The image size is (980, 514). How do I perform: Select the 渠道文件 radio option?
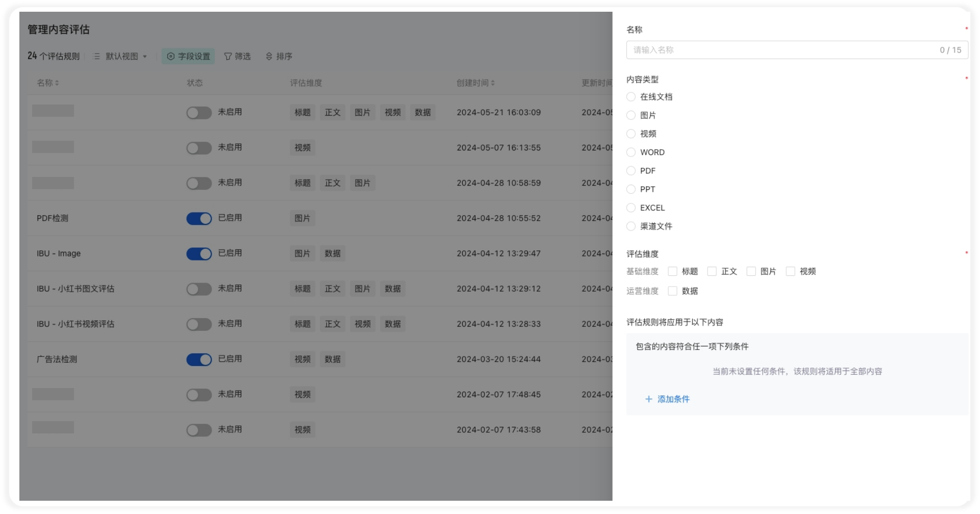pyautogui.click(x=631, y=226)
